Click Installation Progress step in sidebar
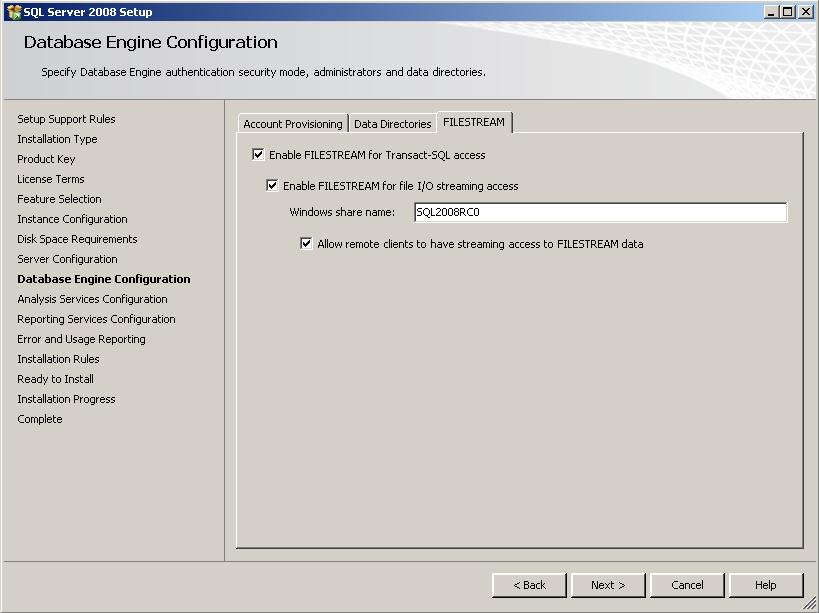The height and width of the screenshot is (613, 819). click(x=66, y=399)
